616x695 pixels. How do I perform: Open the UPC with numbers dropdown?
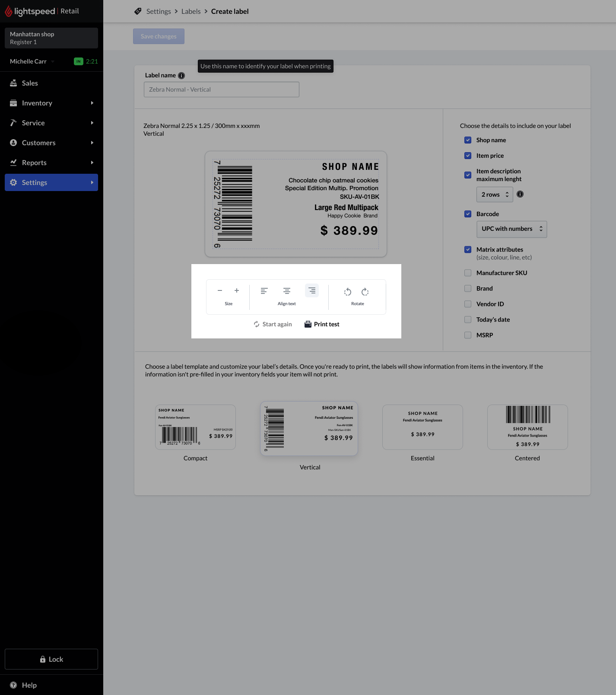pos(511,229)
